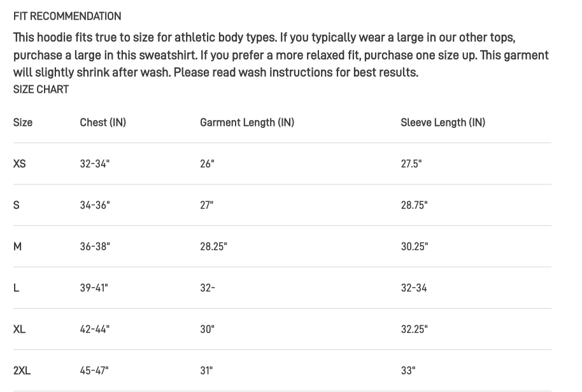
Task: Click the 27.5" sleeve length value
Action: 411,164
